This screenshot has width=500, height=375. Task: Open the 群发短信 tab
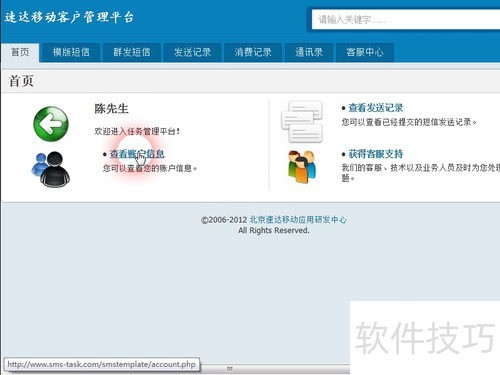tap(132, 52)
